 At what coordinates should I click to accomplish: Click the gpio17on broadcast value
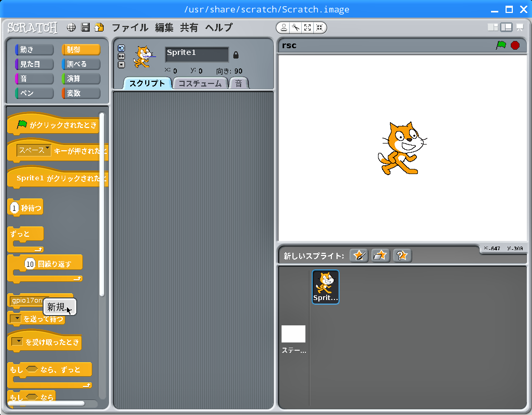27,300
